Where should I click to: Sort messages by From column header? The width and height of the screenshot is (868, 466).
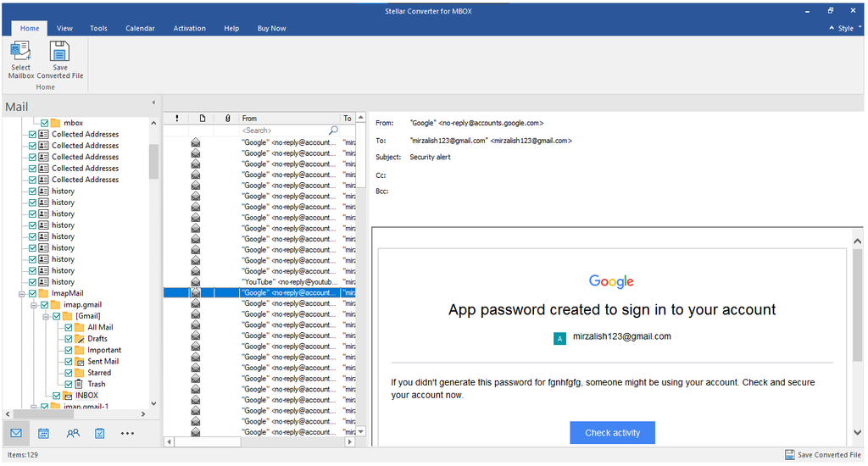289,118
